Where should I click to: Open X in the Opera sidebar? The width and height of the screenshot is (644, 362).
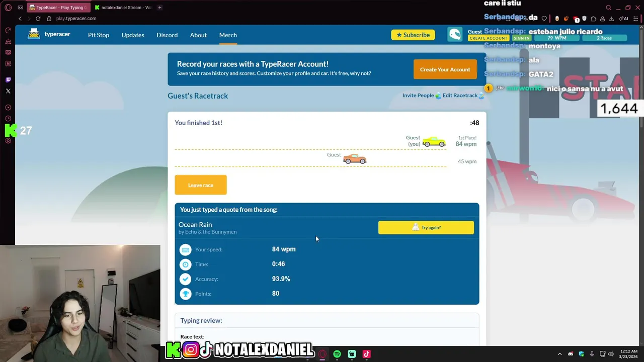[8, 91]
